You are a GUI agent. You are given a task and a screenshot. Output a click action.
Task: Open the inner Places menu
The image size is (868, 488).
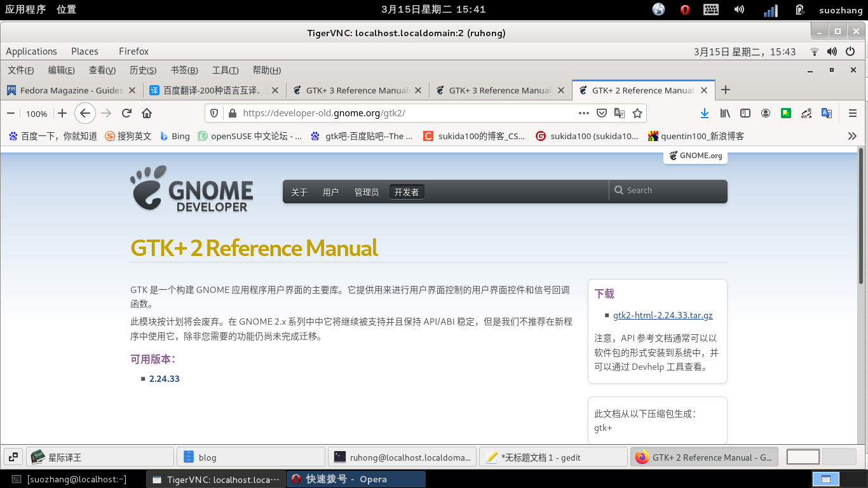click(x=85, y=51)
